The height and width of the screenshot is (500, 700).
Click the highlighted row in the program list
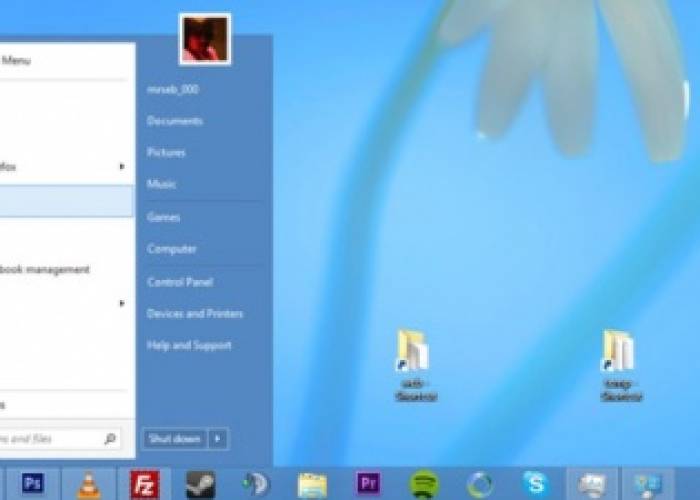tap(67, 201)
